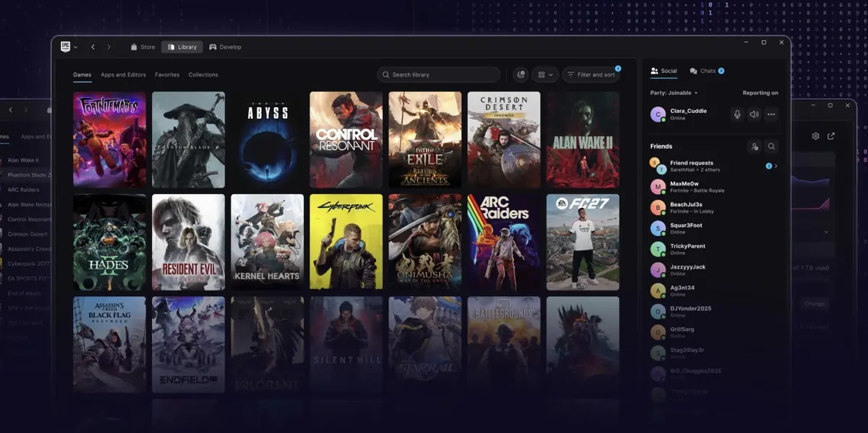Select the Games category tab
This screenshot has width=868, height=433.
click(82, 75)
